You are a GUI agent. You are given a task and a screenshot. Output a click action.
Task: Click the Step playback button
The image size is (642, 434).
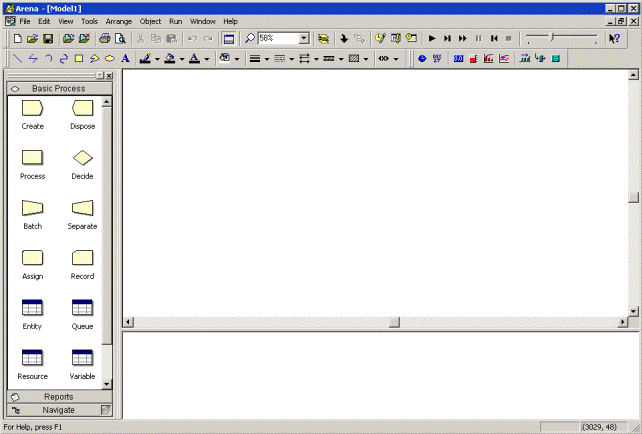[x=447, y=38]
